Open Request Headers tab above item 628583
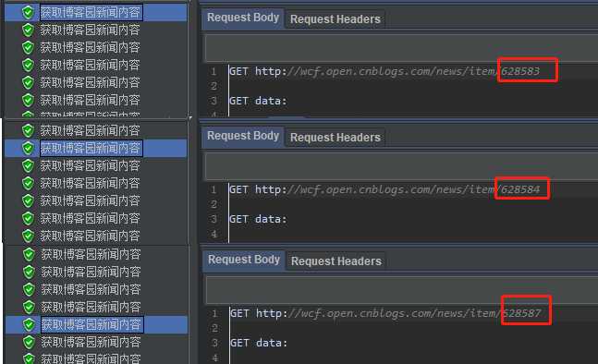 [x=336, y=19]
